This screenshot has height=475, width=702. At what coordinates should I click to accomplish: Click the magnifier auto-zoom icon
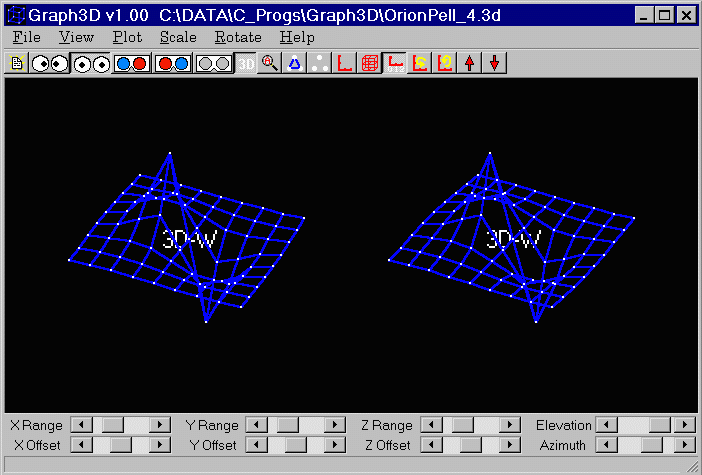270,63
